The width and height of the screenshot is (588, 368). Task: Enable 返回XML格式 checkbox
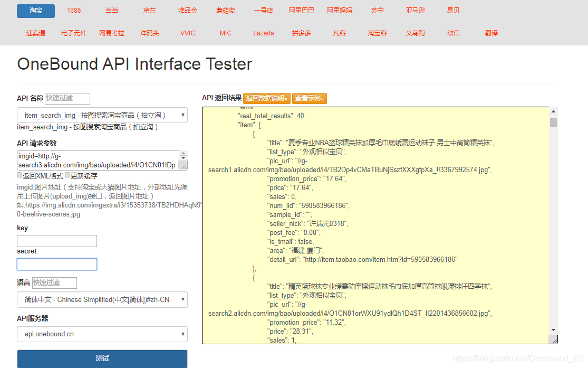click(x=20, y=175)
